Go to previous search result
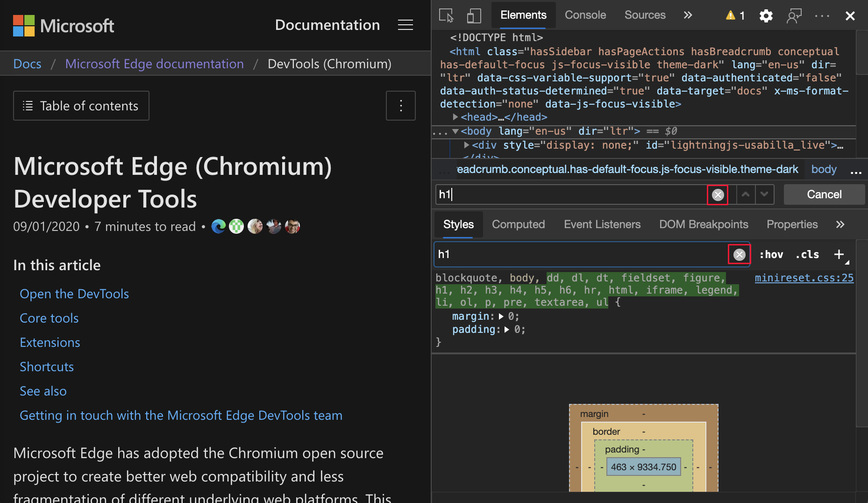This screenshot has height=503, width=868. tap(746, 194)
